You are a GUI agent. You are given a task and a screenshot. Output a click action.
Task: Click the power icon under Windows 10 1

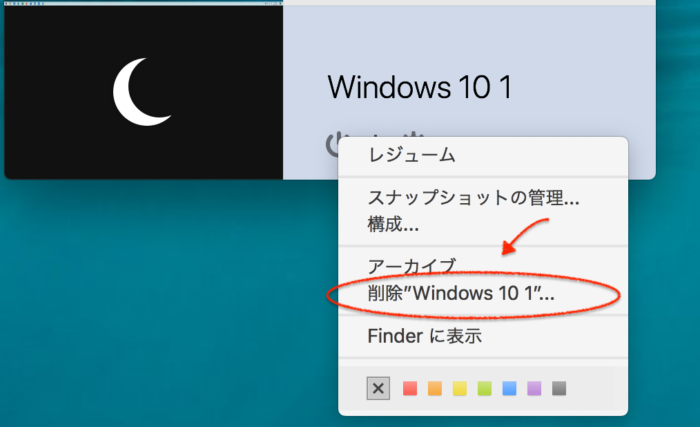pos(332,144)
